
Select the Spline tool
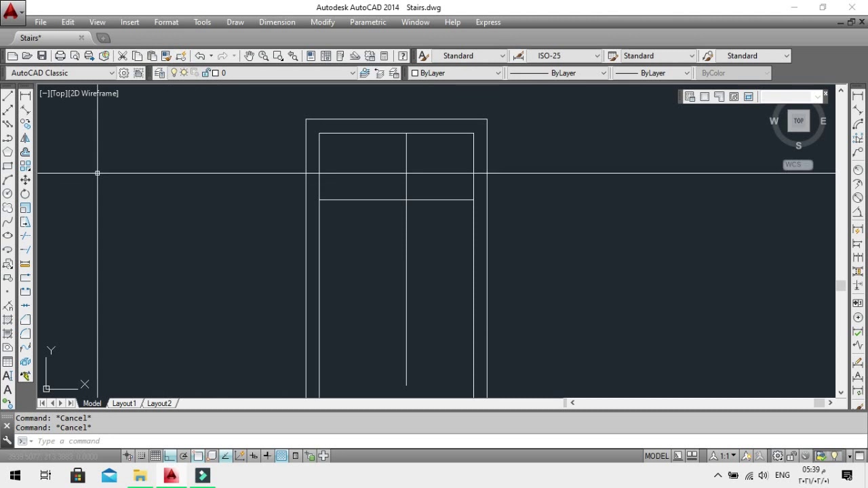7,222
